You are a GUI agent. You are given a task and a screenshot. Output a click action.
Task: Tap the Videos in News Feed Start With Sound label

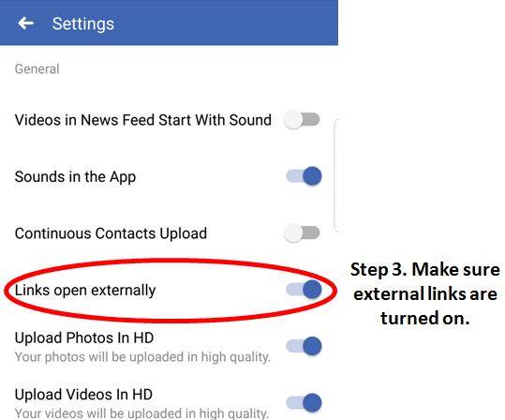[x=143, y=120]
